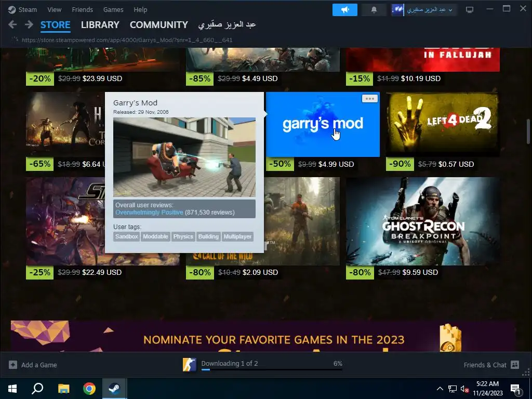
Task: Click Overwhelmingly Positive review summary
Action: click(149, 212)
